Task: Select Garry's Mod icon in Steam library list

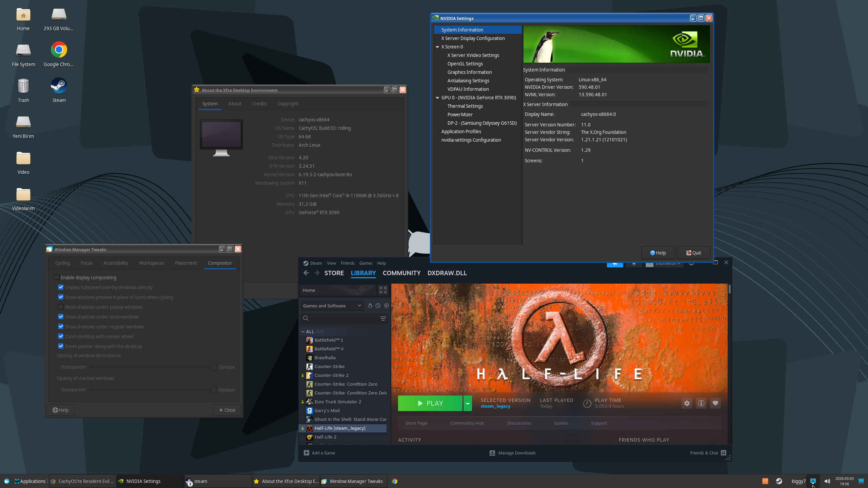Action: click(310, 410)
